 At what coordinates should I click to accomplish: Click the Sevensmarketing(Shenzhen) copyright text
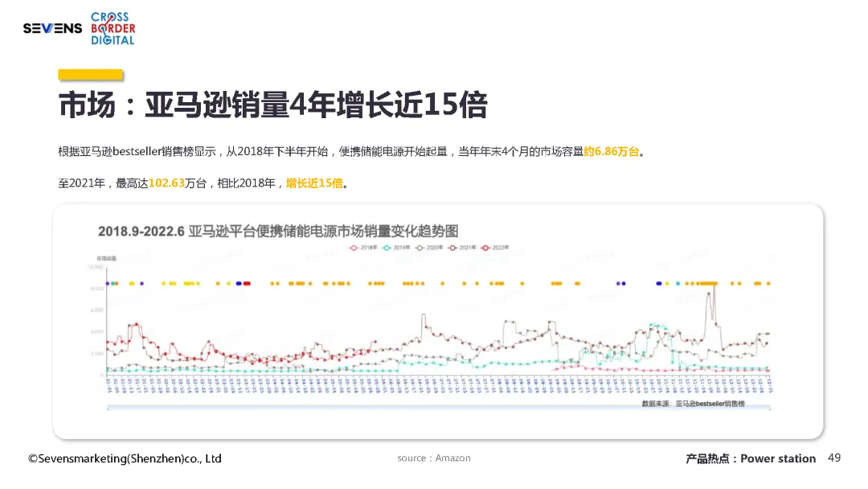(125, 458)
